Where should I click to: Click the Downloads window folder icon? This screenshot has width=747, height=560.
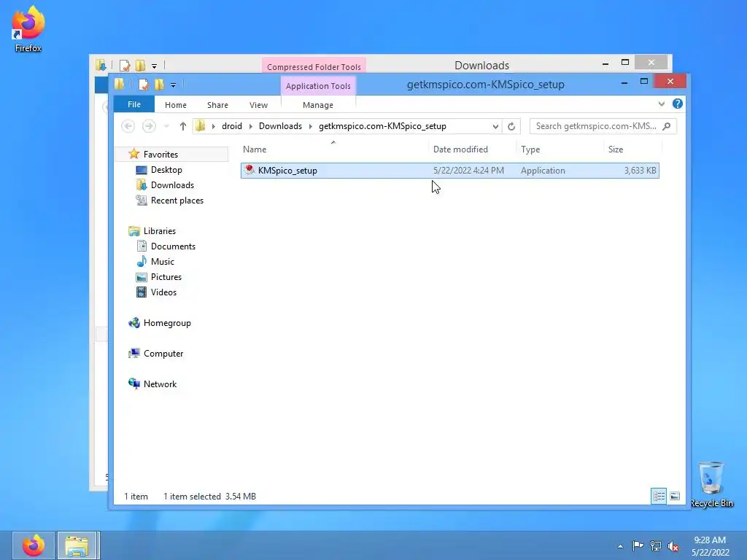click(101, 65)
